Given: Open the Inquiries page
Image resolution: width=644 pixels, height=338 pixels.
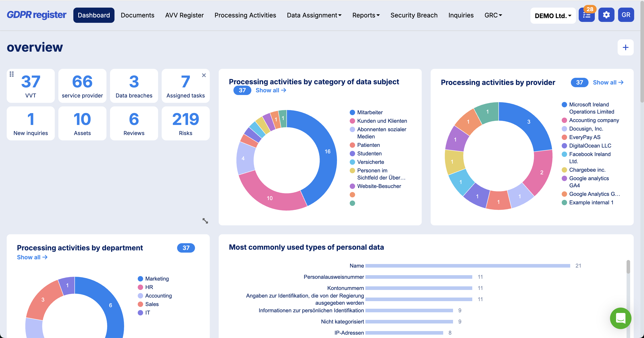Looking at the screenshot, I should pos(461,15).
